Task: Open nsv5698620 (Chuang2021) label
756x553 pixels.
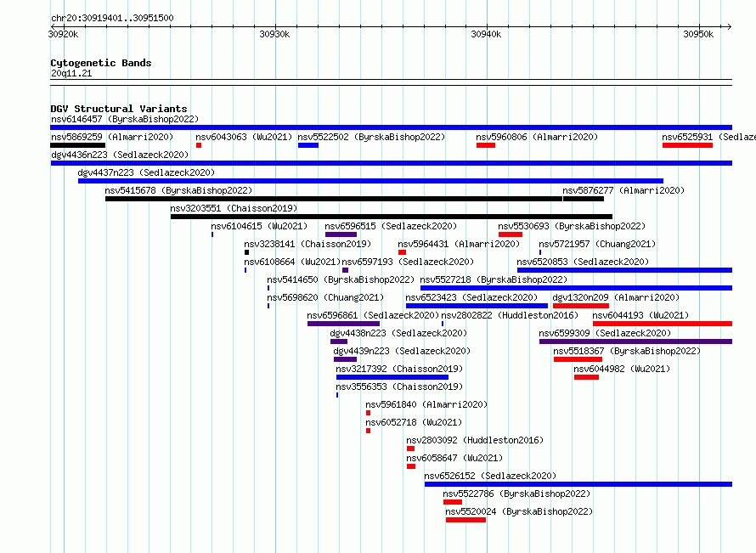Action: 325,297
